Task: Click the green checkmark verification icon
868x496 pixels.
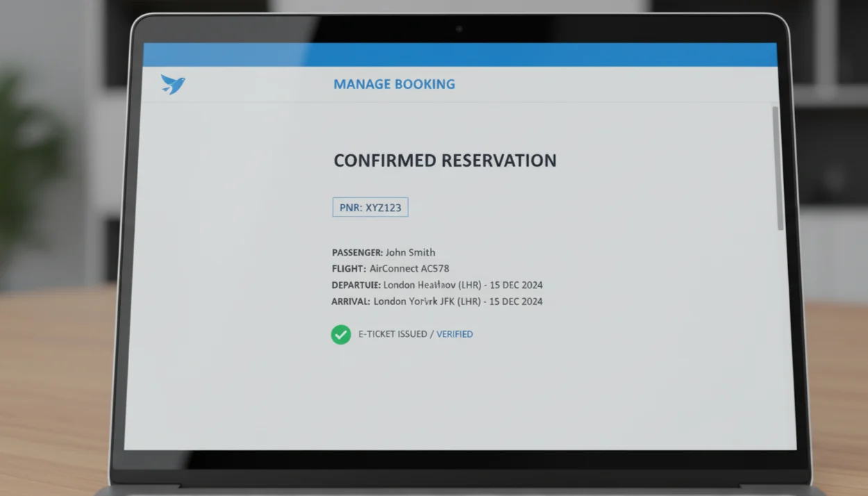Action: click(341, 335)
